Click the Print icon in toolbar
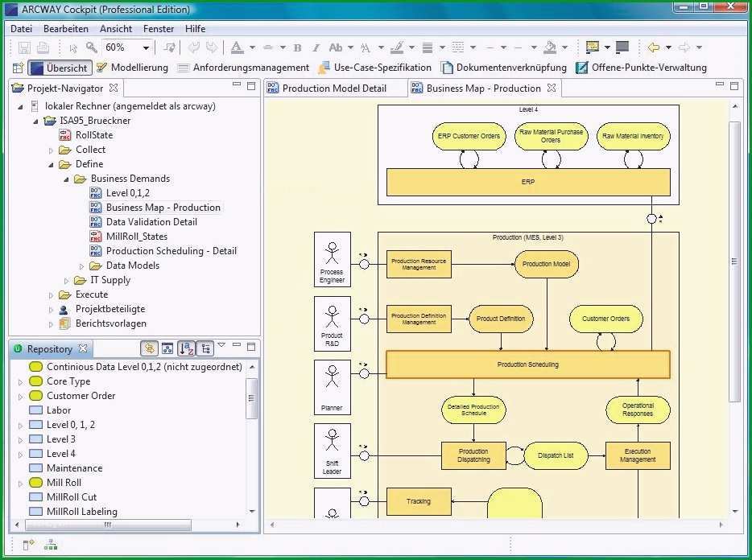752x560 pixels. 43,47
